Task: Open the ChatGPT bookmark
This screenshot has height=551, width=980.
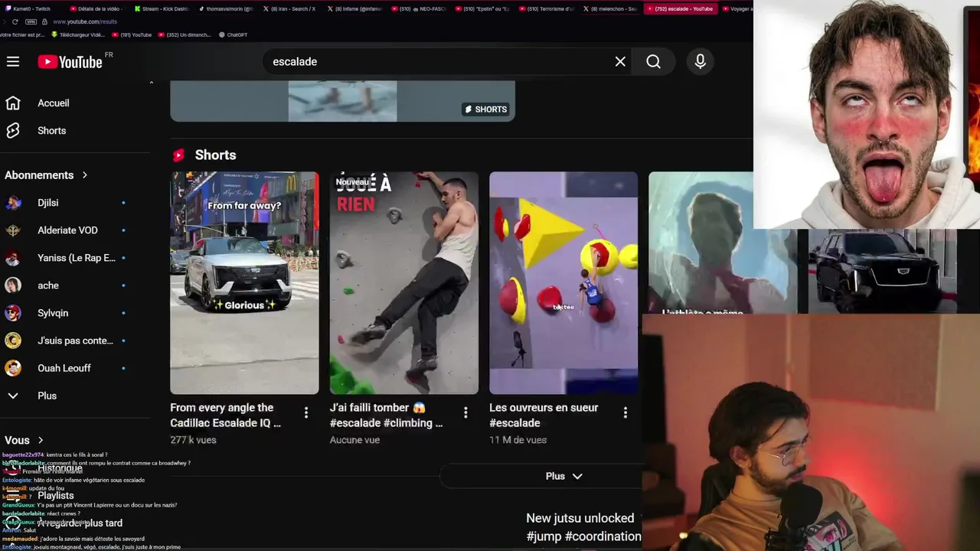Action: click(x=233, y=34)
